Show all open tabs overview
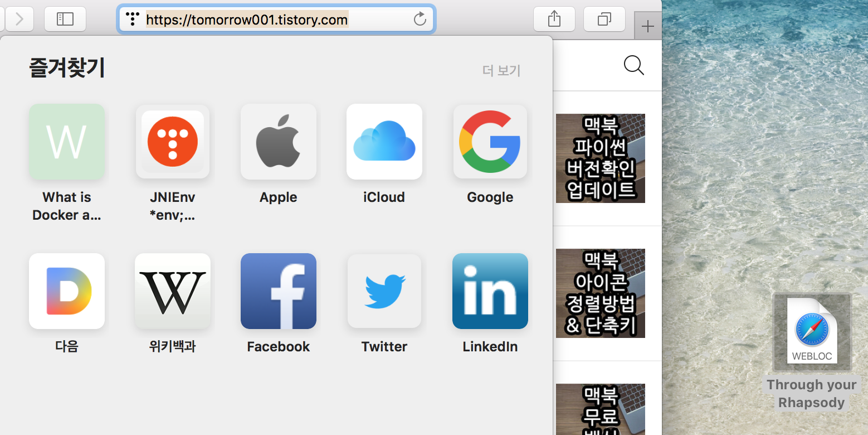 click(604, 18)
